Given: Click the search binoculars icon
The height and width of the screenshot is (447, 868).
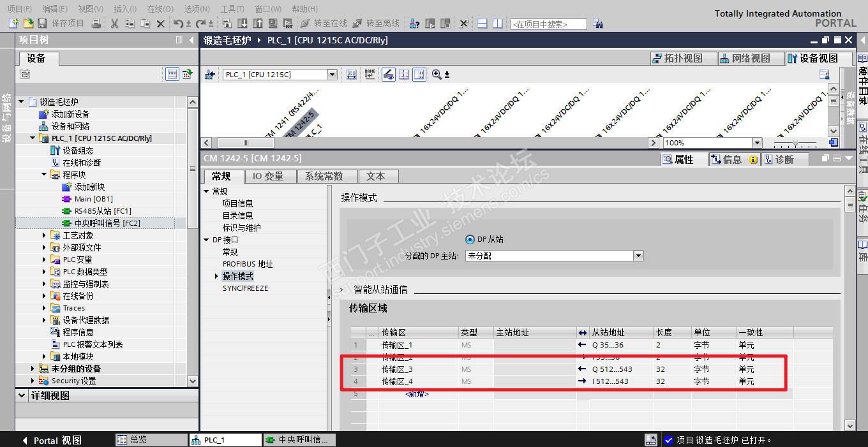Looking at the screenshot, I should click(x=598, y=24).
